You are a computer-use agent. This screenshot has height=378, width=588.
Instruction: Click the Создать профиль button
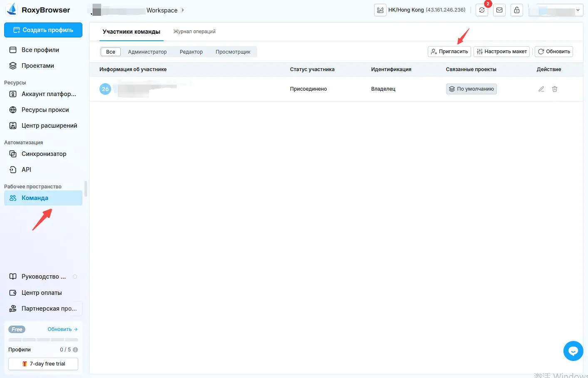(x=43, y=30)
